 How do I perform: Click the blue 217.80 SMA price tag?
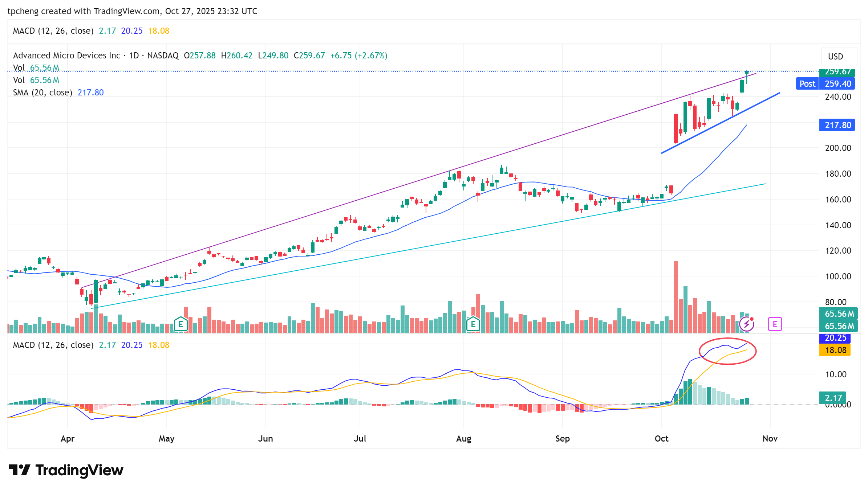coord(837,125)
